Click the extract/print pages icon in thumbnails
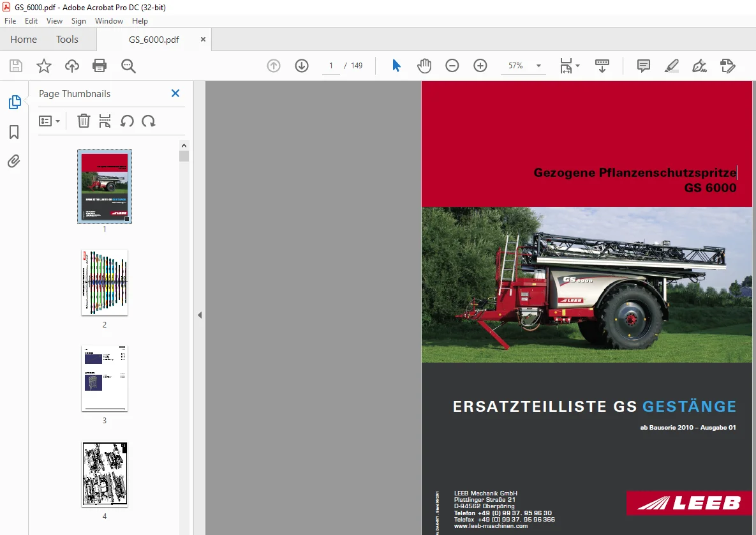Screen dimensions: 756x535 (105, 121)
